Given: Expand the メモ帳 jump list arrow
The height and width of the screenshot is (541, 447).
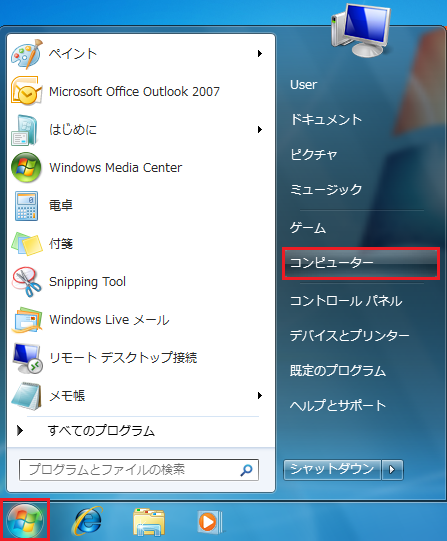Looking at the screenshot, I should pyautogui.click(x=260, y=395).
